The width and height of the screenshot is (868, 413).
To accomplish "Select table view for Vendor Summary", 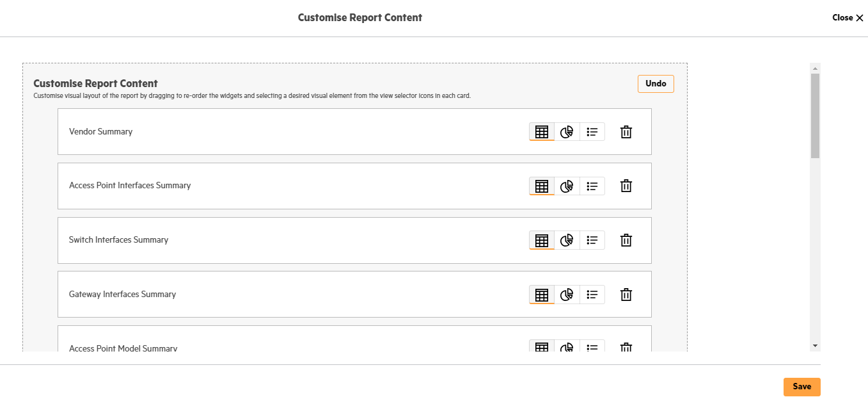I will click(542, 132).
